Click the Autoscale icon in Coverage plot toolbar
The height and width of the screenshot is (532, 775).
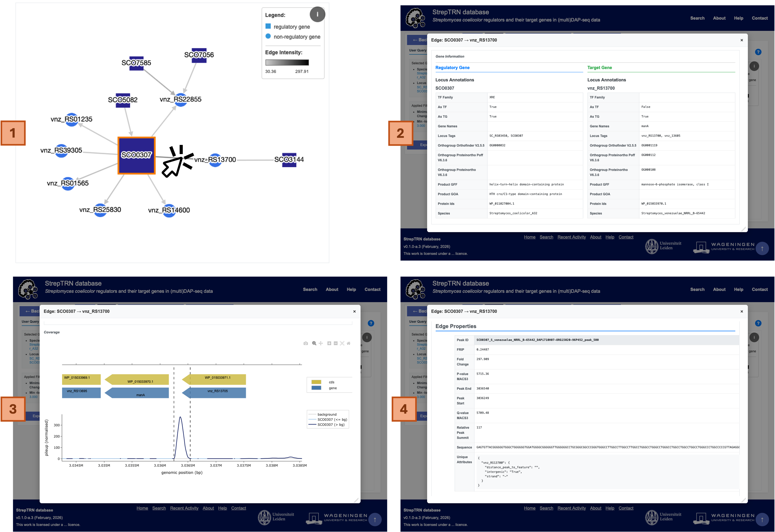[x=342, y=343]
